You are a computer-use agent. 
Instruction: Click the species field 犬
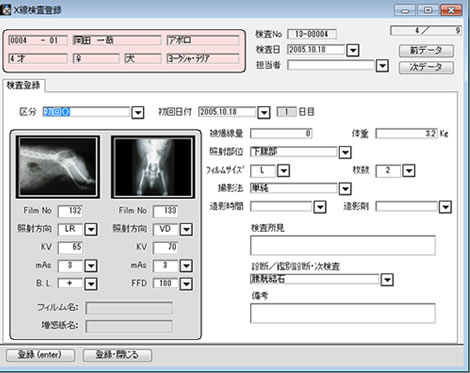click(143, 59)
